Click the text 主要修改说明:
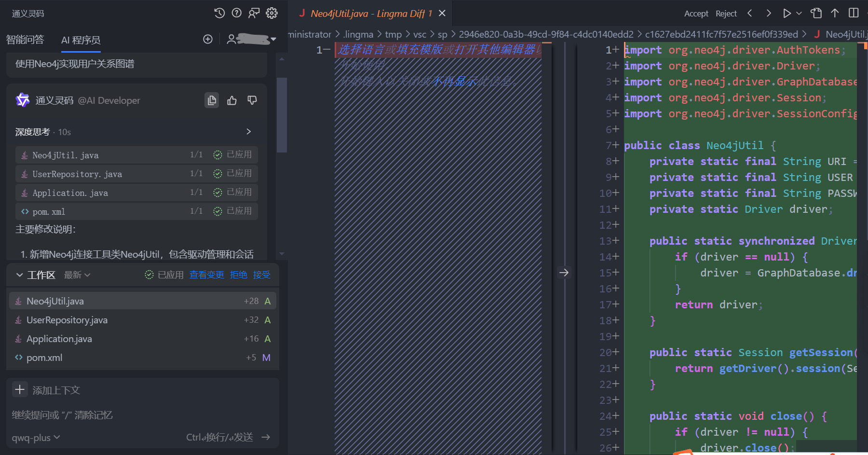868x455 pixels. pyautogui.click(x=46, y=229)
